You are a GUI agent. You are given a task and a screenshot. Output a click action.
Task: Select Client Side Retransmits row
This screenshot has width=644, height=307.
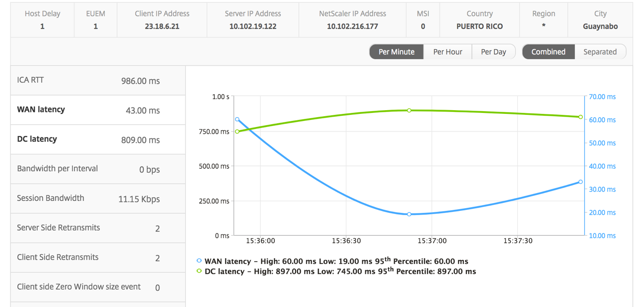coord(98,258)
